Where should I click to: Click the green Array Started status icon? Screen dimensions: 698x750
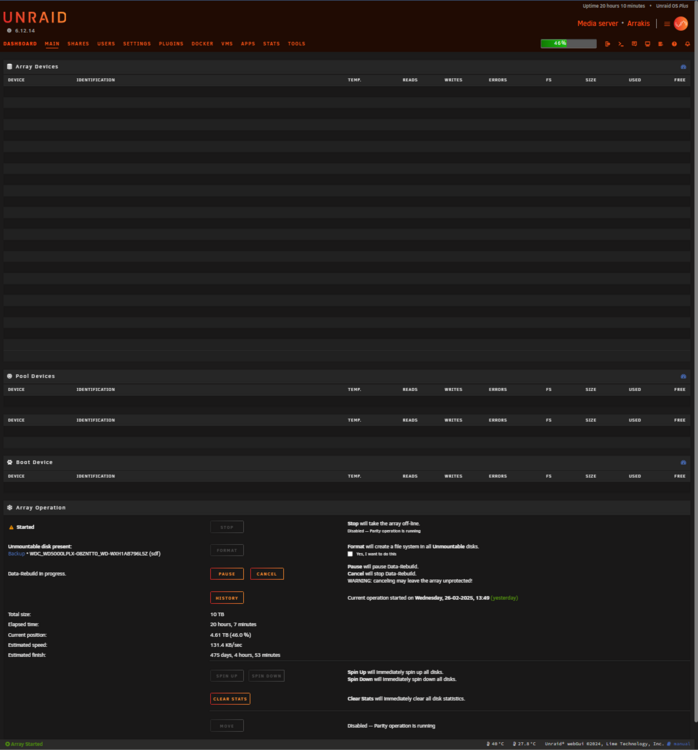point(7,744)
